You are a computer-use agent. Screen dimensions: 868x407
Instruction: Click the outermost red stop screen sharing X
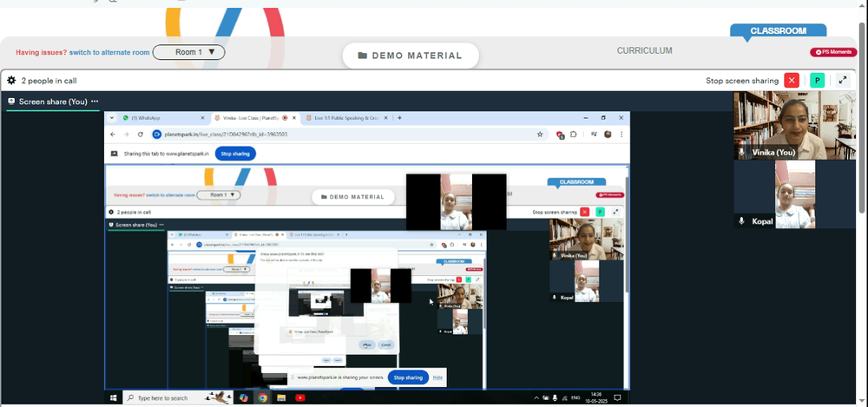click(792, 81)
